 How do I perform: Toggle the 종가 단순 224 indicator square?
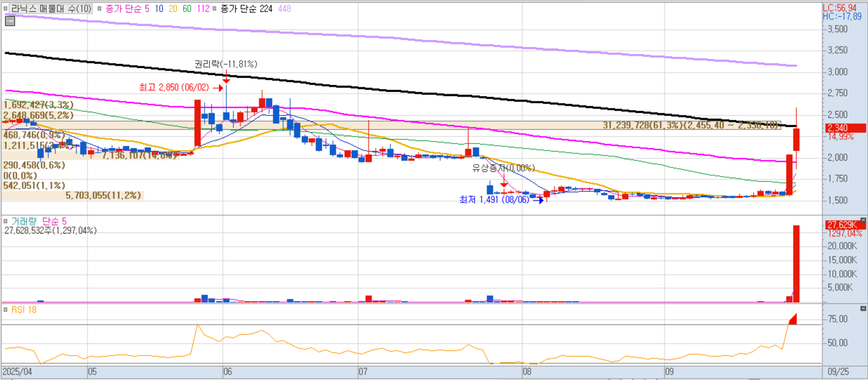[x=215, y=8]
